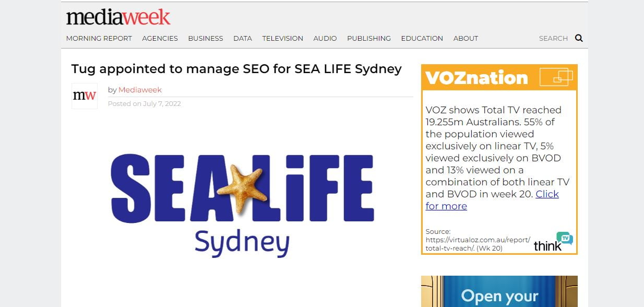Follow the Mediaweek author link
Screen dimensions: 644x307
[140, 90]
